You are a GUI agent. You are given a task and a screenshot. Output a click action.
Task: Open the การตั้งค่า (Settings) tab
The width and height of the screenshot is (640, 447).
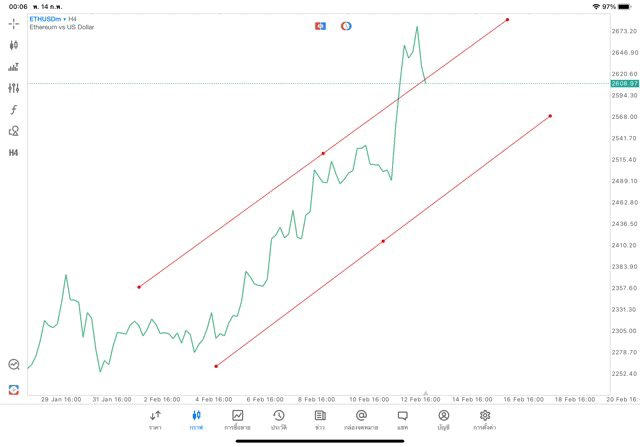click(x=485, y=419)
